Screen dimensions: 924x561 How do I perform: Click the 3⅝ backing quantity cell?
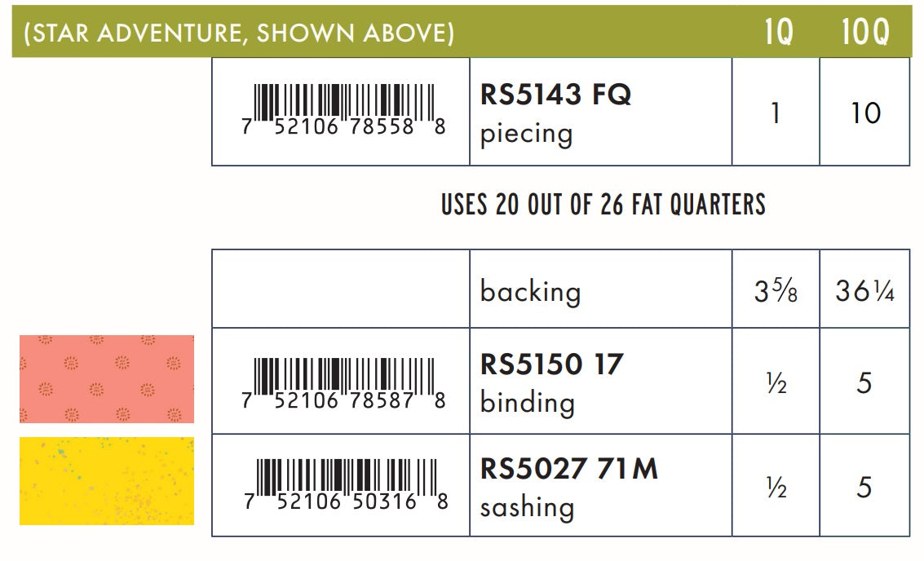776,291
